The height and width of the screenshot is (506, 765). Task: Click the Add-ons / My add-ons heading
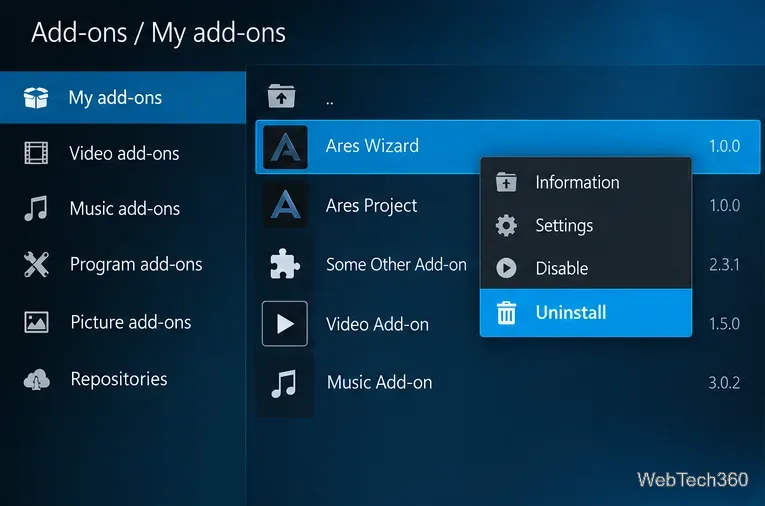point(159,33)
